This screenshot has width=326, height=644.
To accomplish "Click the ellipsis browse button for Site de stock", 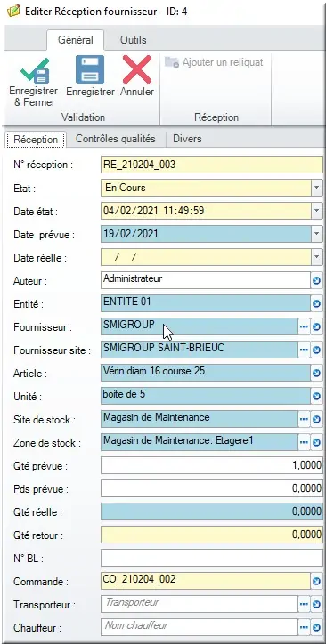I will pos(304,419).
